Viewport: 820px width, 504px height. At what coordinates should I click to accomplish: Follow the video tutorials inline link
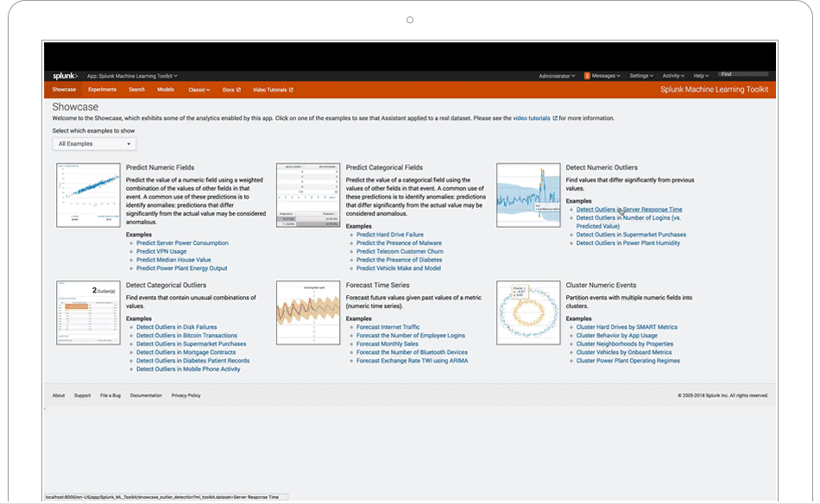(x=532, y=118)
